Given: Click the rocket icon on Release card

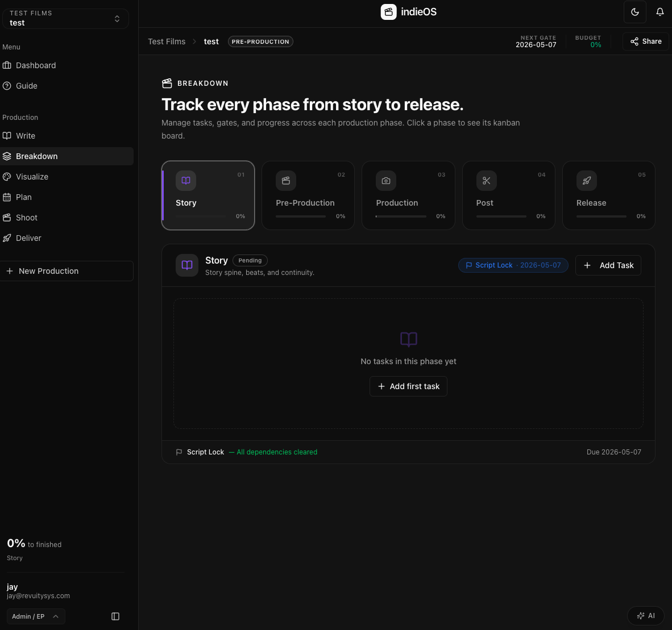Looking at the screenshot, I should 587,181.
